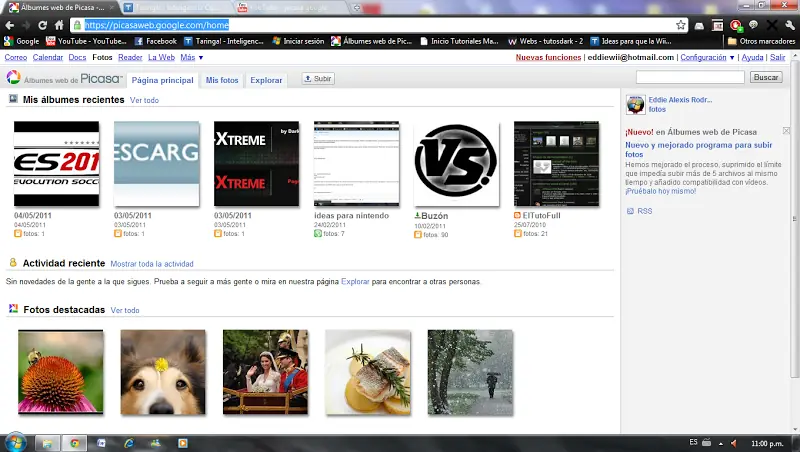Image resolution: width=800 pixels, height=452 pixels.
Task: Click the Mis álbumes recientes section icon
Action: 13,99
